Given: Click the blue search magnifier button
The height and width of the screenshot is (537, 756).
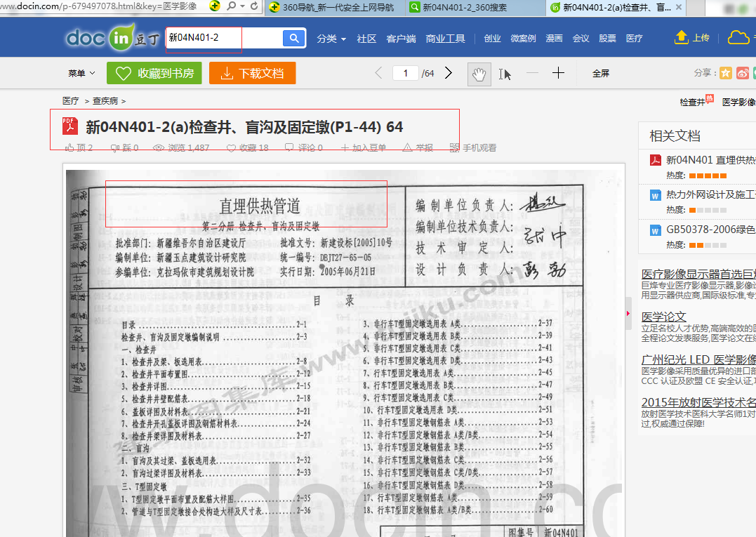Looking at the screenshot, I should point(293,38).
